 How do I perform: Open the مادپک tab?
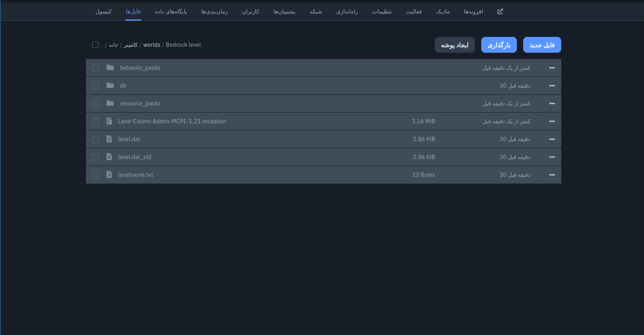point(443,12)
